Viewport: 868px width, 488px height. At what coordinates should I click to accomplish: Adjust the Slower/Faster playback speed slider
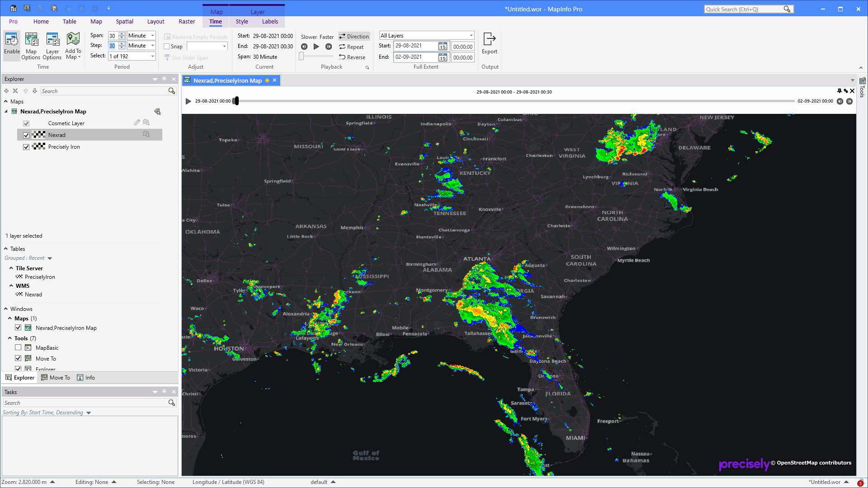coord(301,56)
